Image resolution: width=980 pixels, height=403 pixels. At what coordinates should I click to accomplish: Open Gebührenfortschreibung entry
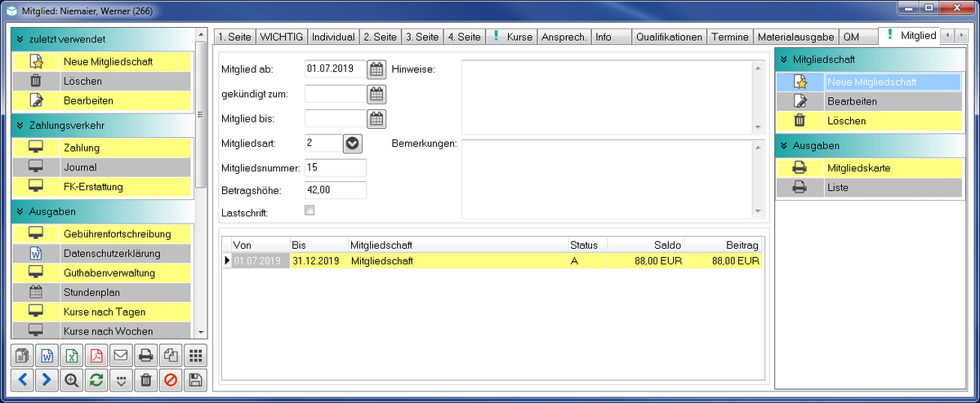click(x=102, y=234)
